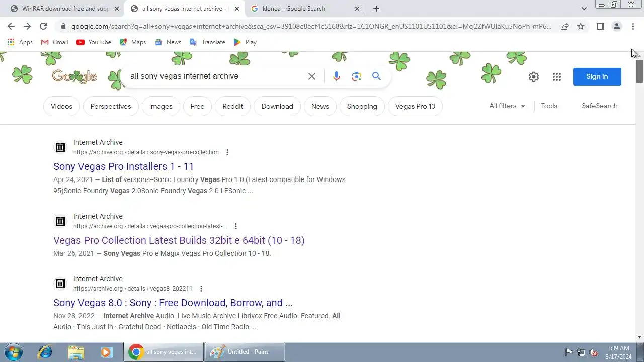The height and width of the screenshot is (362, 644).
Task: Submit search with magnifier icon
Action: 376,76
